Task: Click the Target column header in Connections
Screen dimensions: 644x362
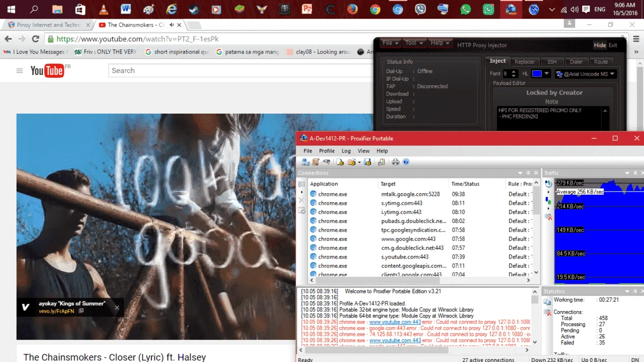Action: 413,184
